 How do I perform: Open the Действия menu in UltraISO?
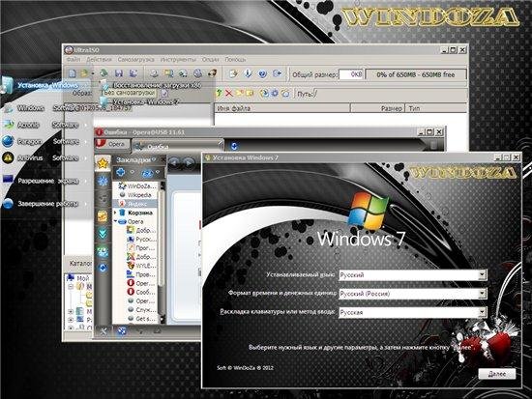point(99,59)
